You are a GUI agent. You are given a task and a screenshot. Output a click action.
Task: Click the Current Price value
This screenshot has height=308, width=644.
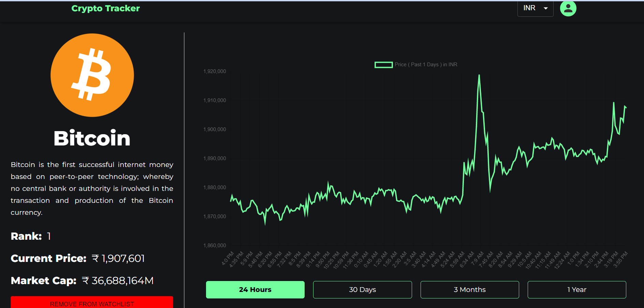(119, 258)
